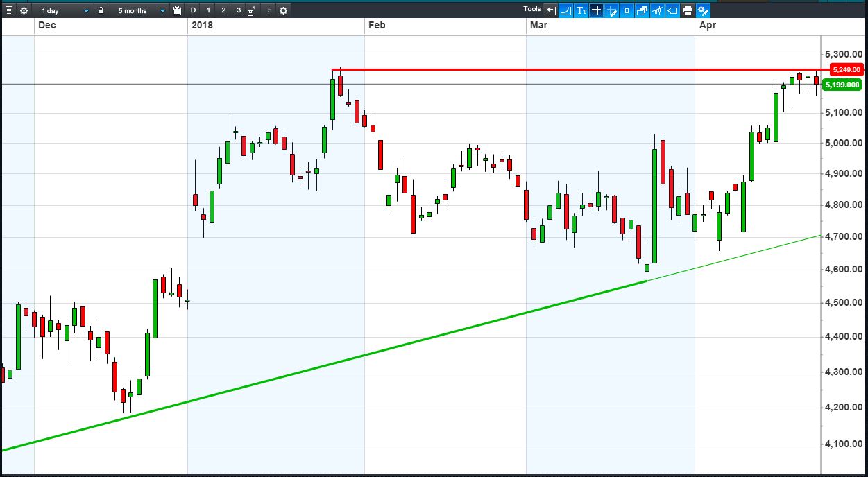Open the grid color picker tool
This screenshot has width=868, height=477.
click(611, 10)
